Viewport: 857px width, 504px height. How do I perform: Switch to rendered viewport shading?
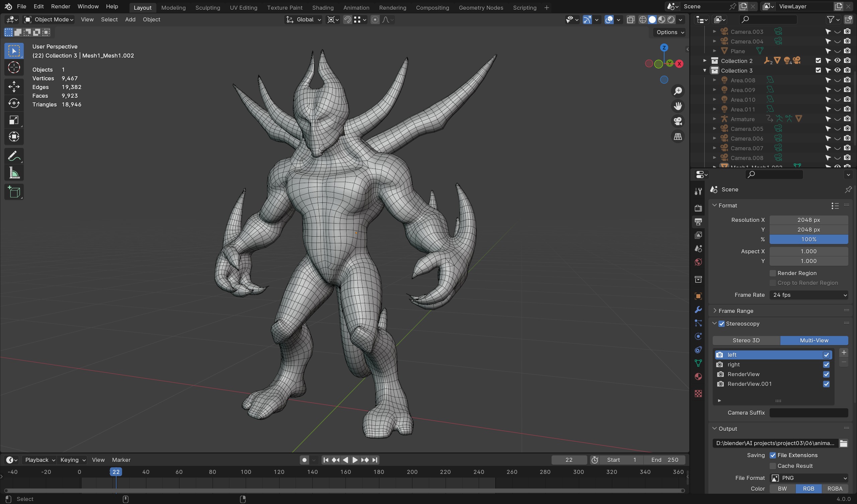671,20
